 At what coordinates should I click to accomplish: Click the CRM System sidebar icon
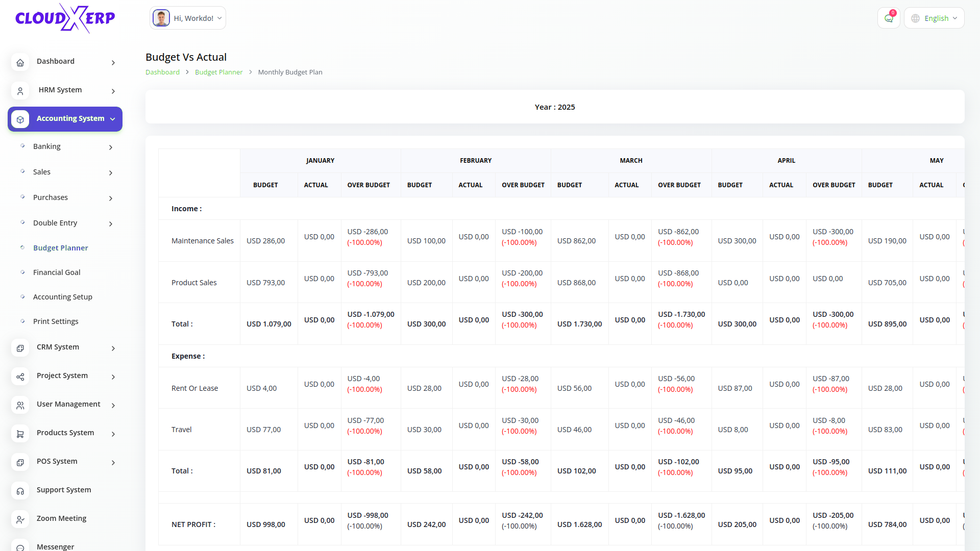point(20,348)
